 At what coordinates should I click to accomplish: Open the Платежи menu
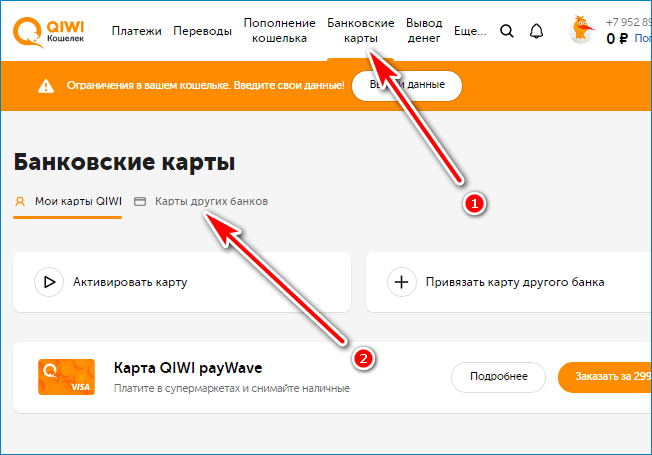click(x=136, y=31)
